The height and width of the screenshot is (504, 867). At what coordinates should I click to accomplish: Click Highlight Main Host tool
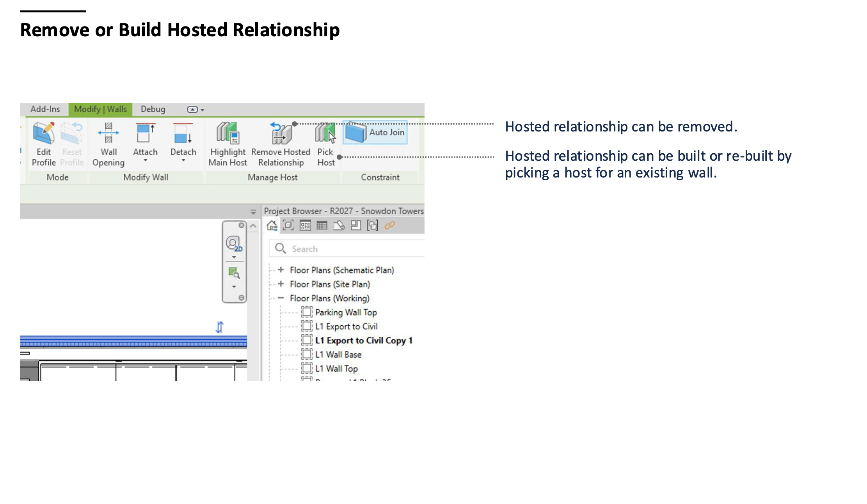point(228,144)
